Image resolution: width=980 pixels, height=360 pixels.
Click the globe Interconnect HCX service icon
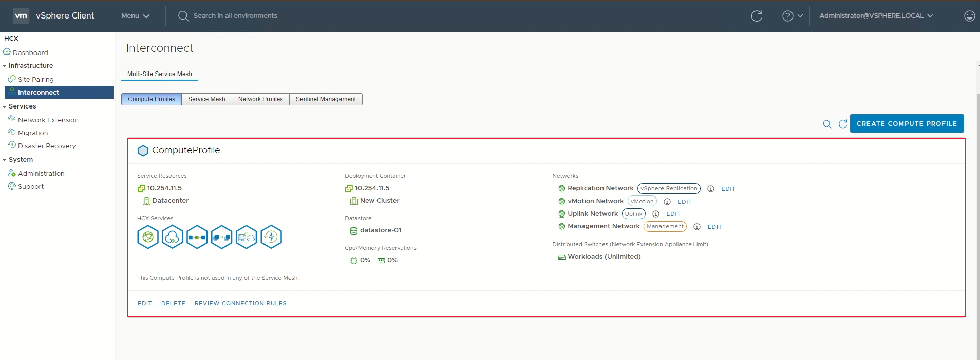[x=148, y=237]
